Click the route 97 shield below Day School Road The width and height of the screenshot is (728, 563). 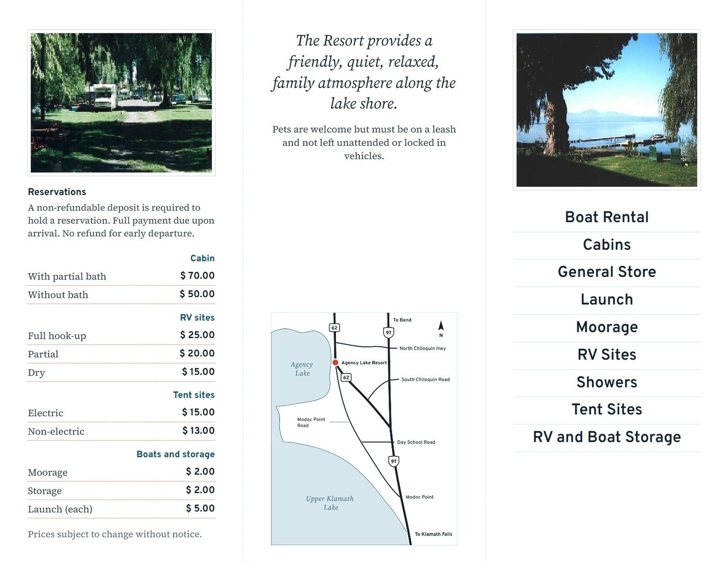[394, 461]
